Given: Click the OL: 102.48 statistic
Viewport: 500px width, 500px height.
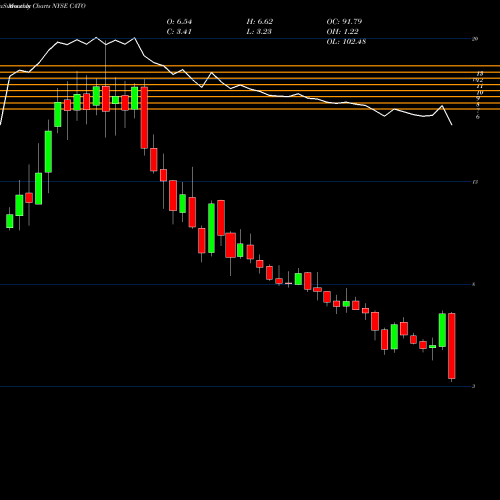Looking at the screenshot, I should [346, 42].
